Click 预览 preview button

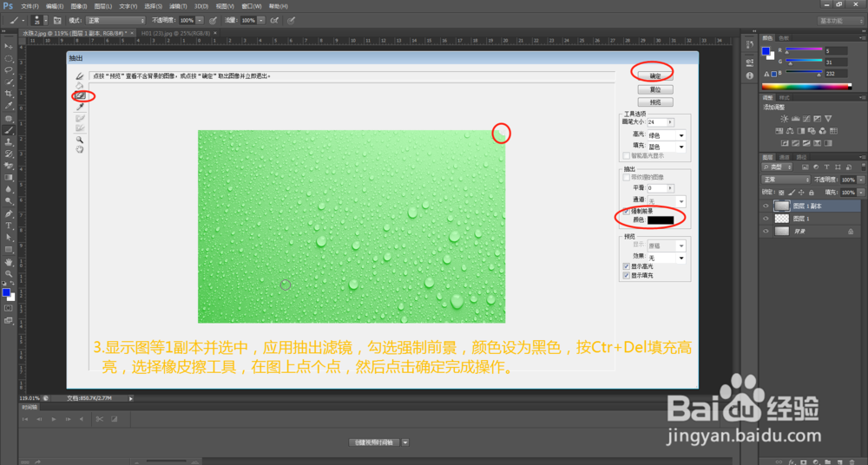(x=654, y=102)
